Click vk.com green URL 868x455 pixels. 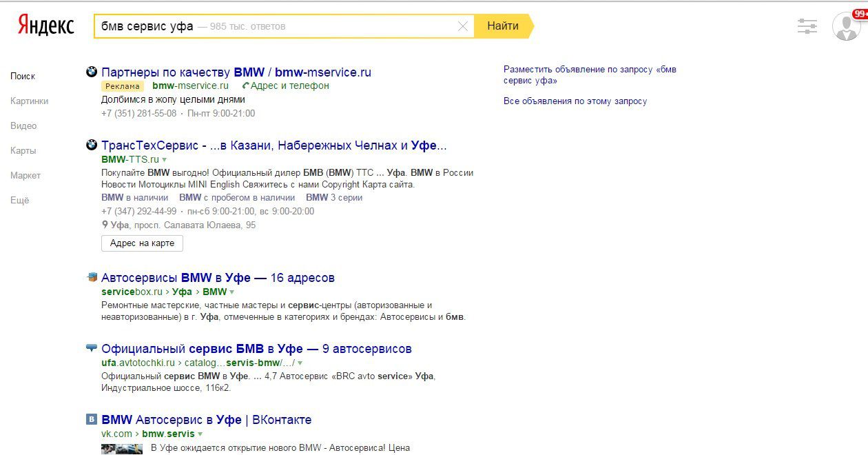pos(116,434)
